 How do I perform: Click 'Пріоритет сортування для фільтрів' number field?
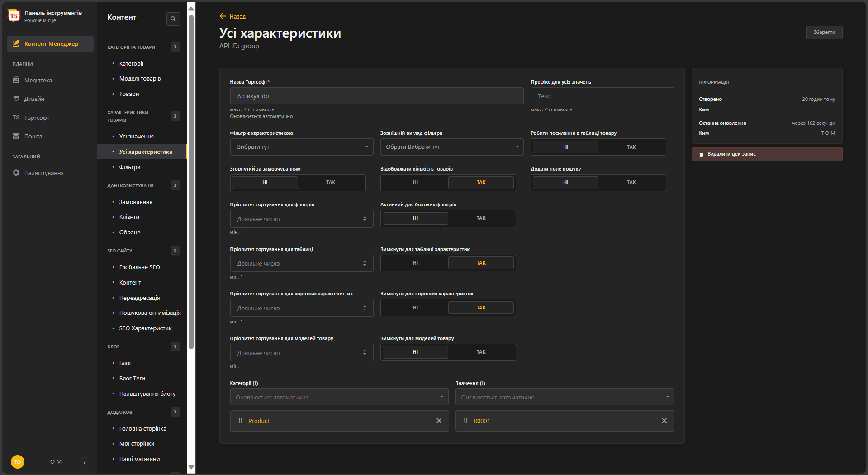pyautogui.click(x=302, y=219)
